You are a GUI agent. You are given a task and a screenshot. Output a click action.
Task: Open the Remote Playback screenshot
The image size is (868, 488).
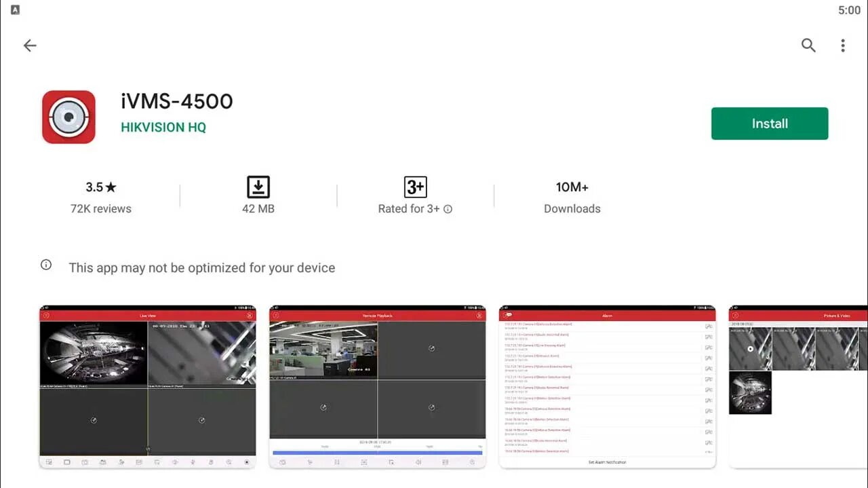tap(378, 387)
